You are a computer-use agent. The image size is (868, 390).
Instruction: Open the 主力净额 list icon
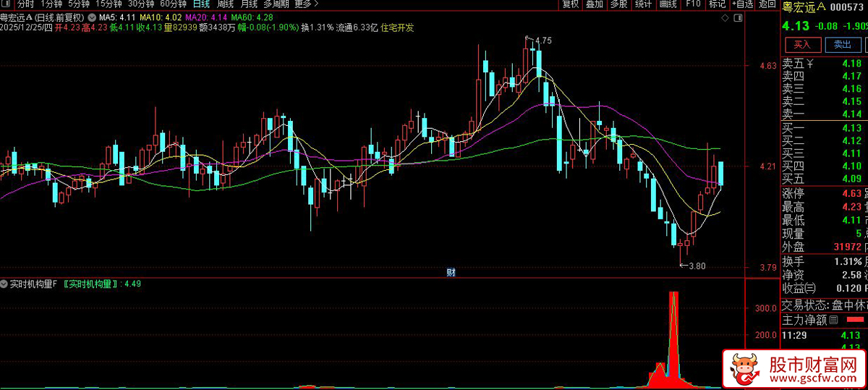click(x=833, y=320)
